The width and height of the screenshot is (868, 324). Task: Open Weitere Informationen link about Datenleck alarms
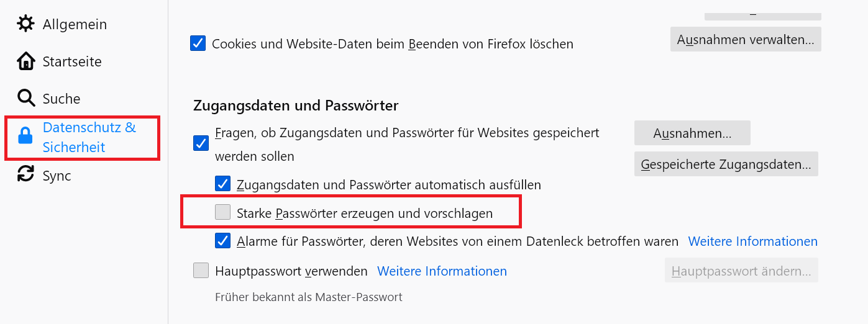(752, 241)
